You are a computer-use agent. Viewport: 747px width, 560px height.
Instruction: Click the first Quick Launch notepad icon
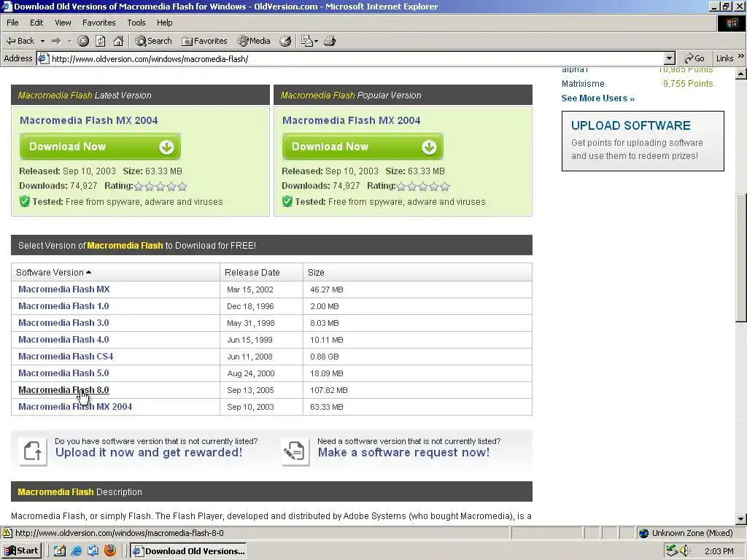(60, 551)
